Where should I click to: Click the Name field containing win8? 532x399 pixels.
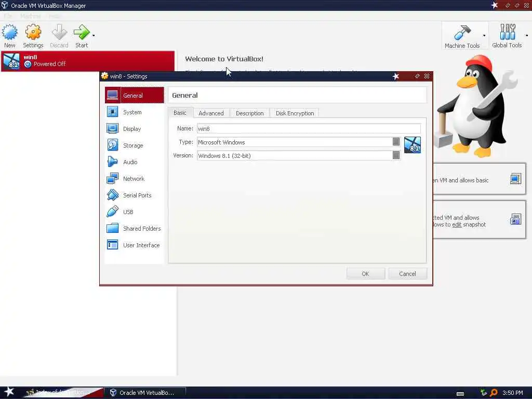click(x=309, y=129)
